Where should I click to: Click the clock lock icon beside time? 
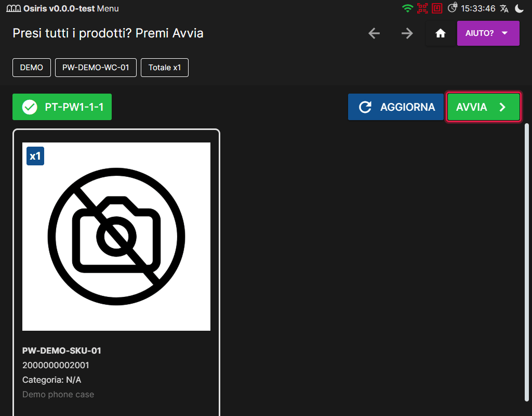[453, 7]
